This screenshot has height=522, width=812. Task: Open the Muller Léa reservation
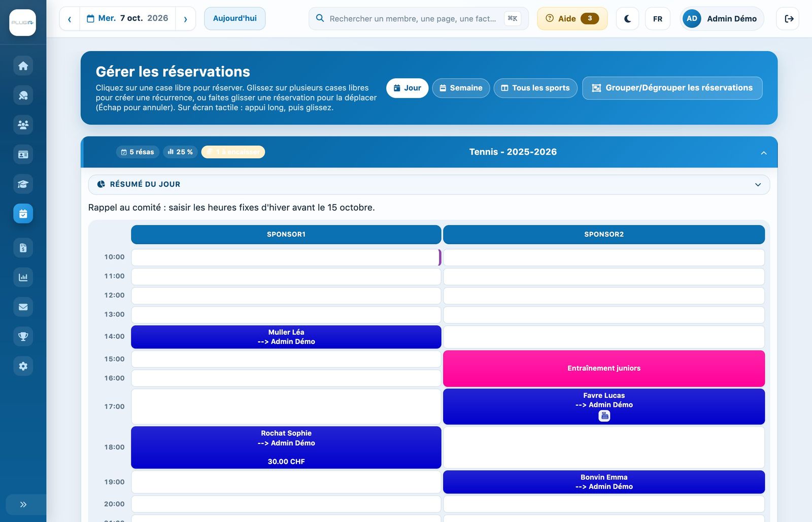286,337
